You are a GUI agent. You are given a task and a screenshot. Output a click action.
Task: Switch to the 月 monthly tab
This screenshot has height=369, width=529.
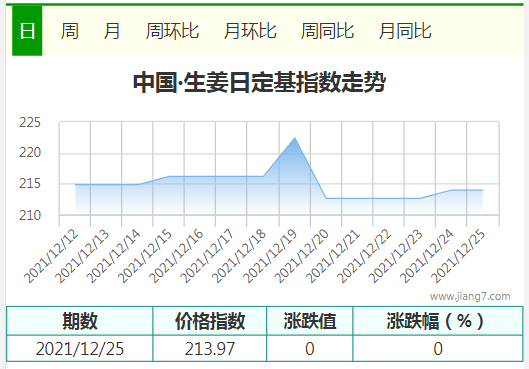tap(112, 31)
